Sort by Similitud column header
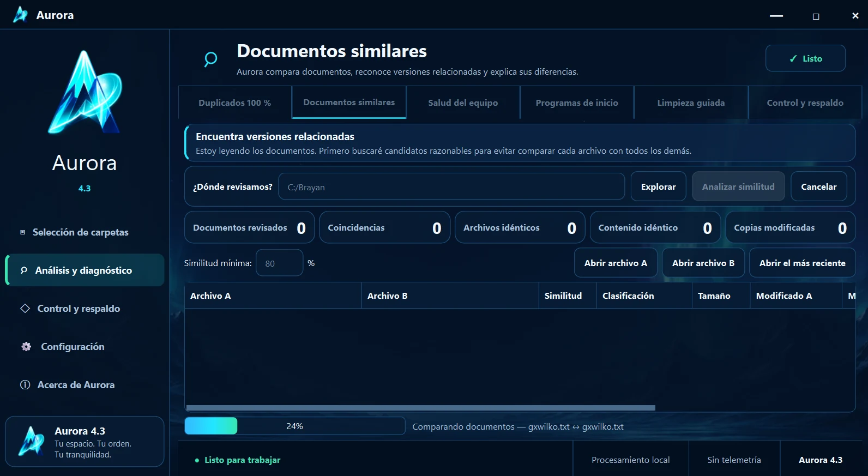The height and width of the screenshot is (476, 868). pyautogui.click(x=568, y=296)
